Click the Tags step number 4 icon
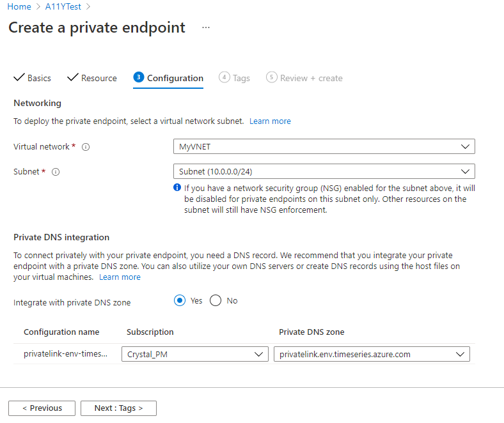The height and width of the screenshot is (423, 504). 224,77
